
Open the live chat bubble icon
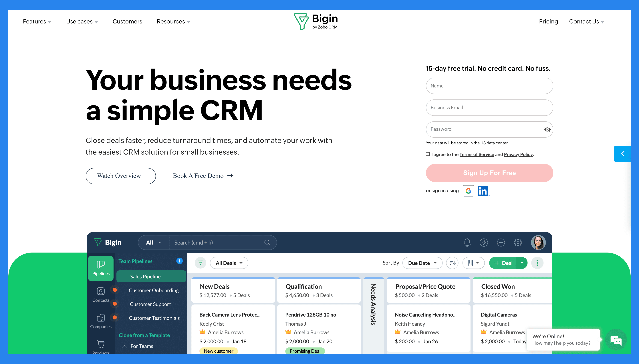616,340
